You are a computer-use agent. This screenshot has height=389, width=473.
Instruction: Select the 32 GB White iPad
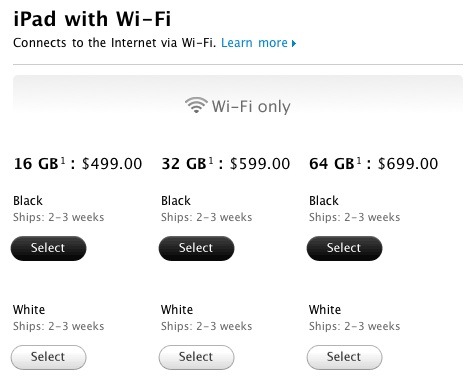(x=196, y=357)
